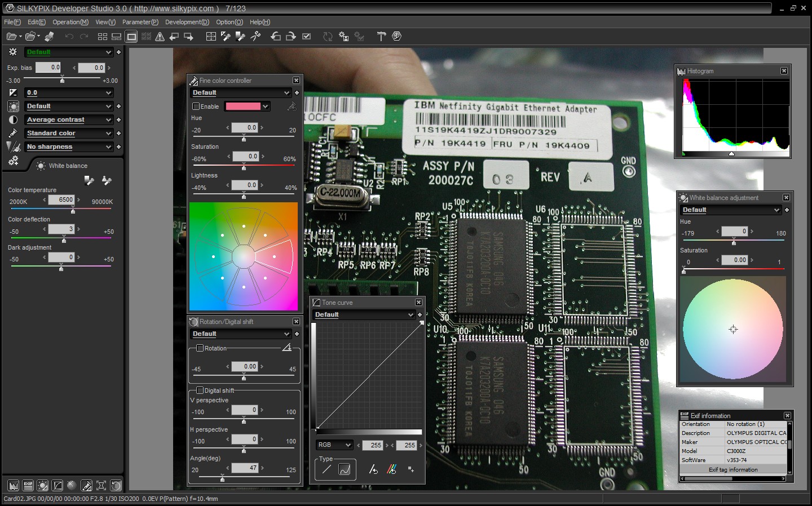This screenshot has height=506, width=812.
Task: Enable the Digital shift checkbox
Action: 200,390
